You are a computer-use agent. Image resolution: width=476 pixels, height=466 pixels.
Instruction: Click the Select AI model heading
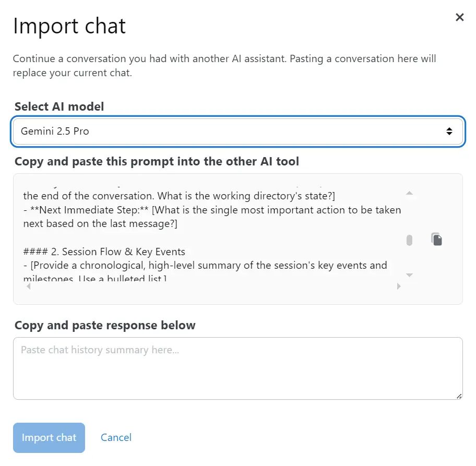58,106
